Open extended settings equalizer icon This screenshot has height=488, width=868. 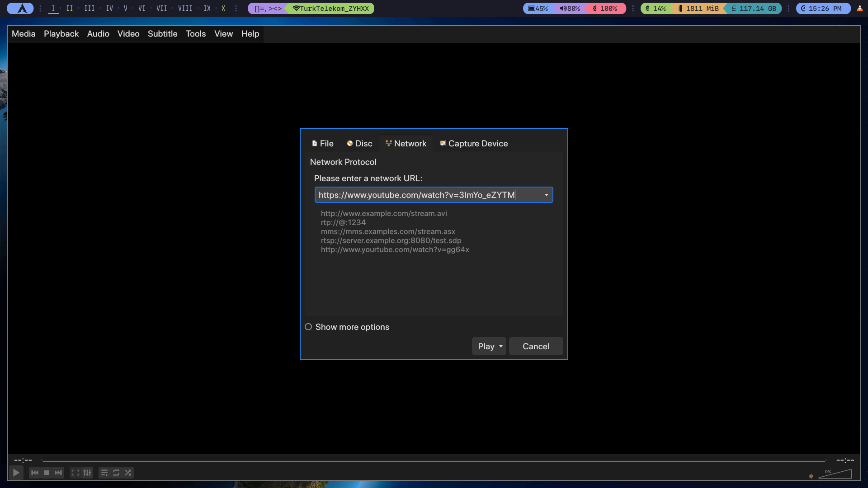[x=87, y=473]
